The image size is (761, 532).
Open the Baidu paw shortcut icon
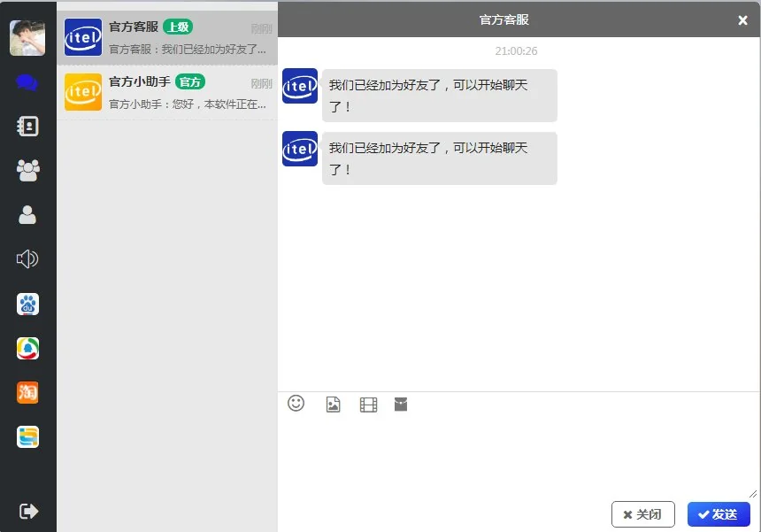(27, 305)
